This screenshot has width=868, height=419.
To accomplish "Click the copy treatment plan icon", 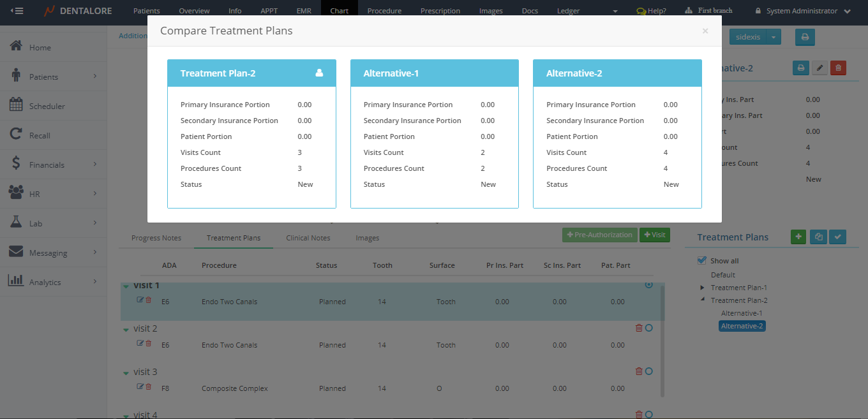I will pos(818,237).
